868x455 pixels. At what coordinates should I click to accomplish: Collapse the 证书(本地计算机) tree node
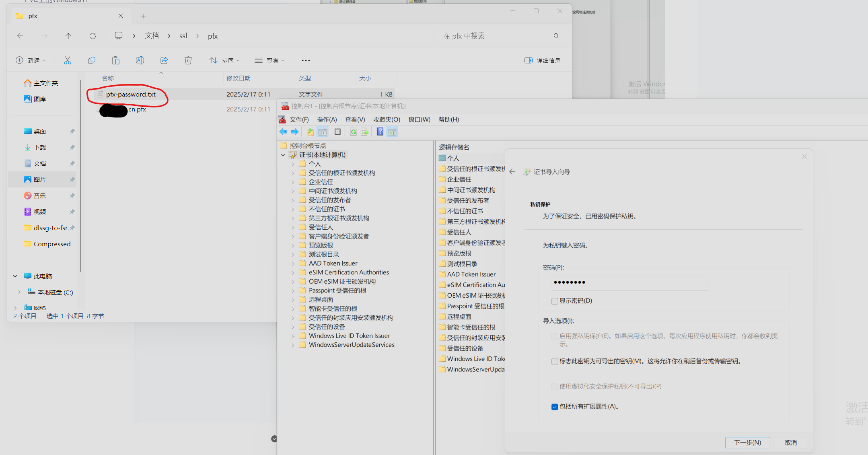pos(283,155)
